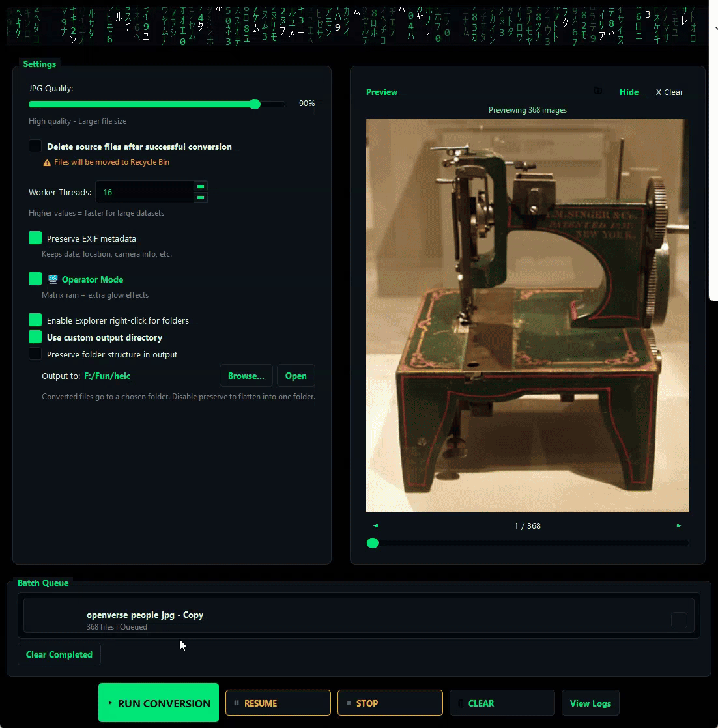Hide the image preview panel
The image size is (718, 728).
628,92
